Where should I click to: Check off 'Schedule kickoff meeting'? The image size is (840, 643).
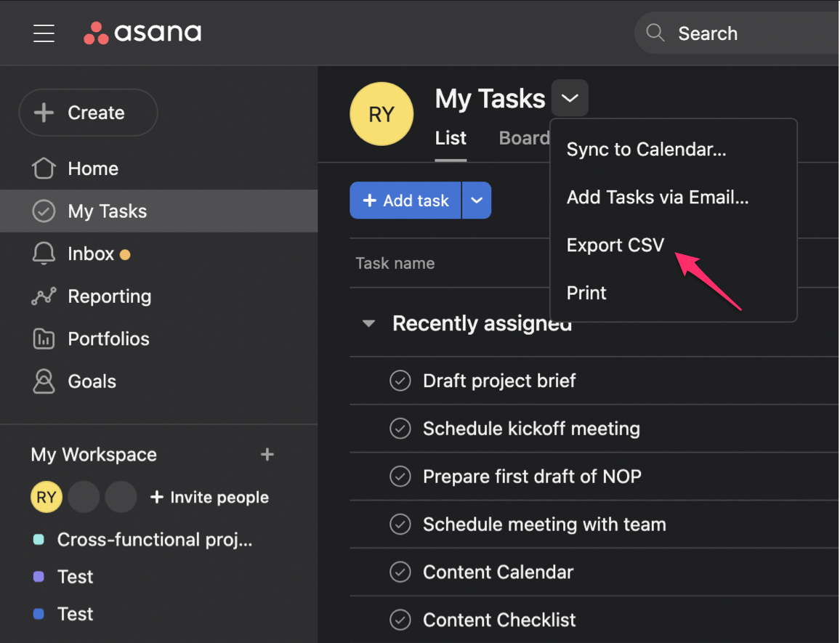click(x=400, y=429)
